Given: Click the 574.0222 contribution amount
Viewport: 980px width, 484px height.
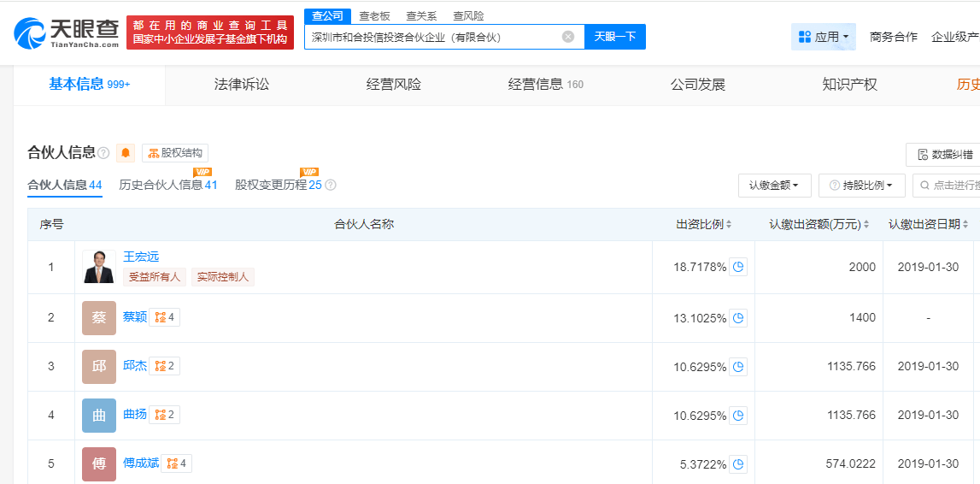Looking at the screenshot, I should tap(850, 464).
